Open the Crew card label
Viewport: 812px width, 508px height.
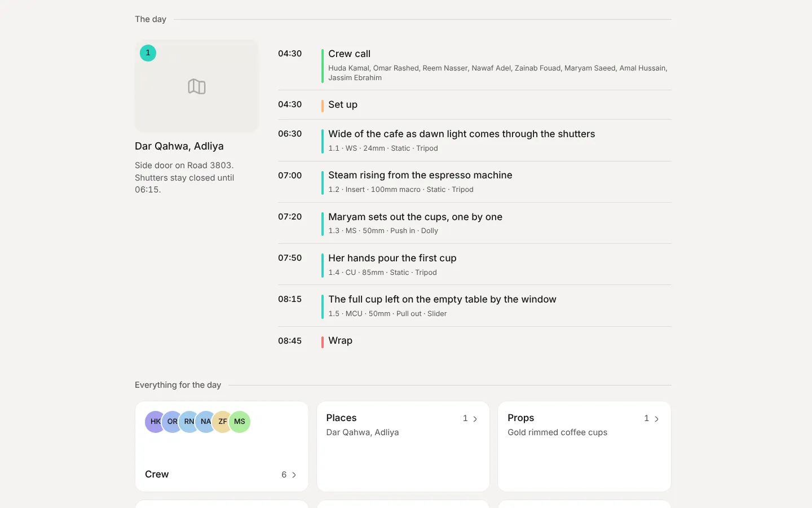click(x=157, y=474)
